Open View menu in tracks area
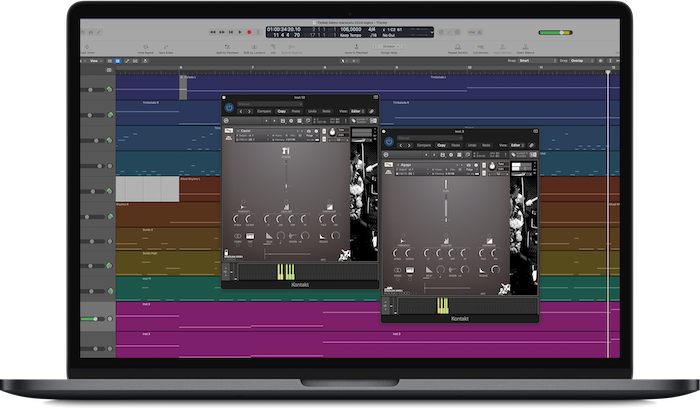Viewport: 700px width, 408px height. pos(95,61)
